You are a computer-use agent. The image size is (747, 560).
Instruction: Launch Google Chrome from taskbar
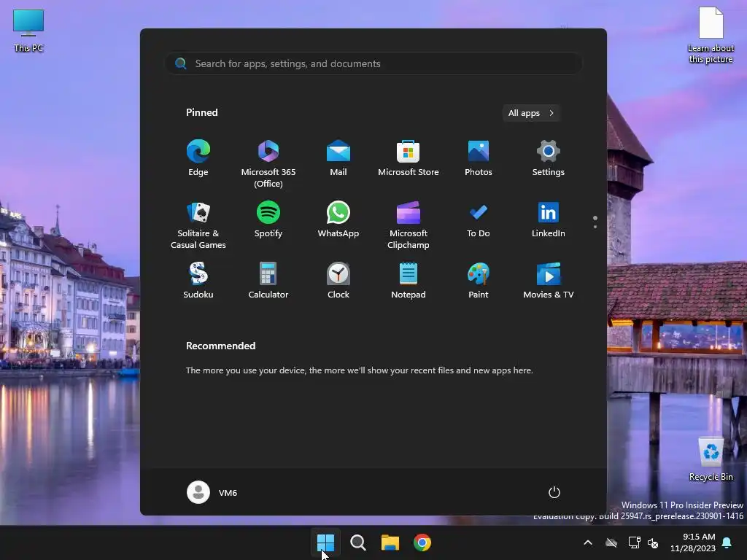(x=422, y=542)
